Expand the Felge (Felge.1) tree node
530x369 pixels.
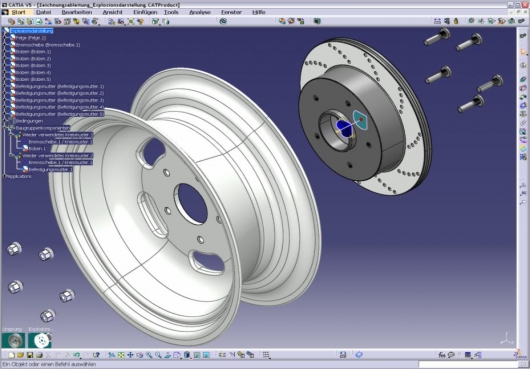(5, 38)
